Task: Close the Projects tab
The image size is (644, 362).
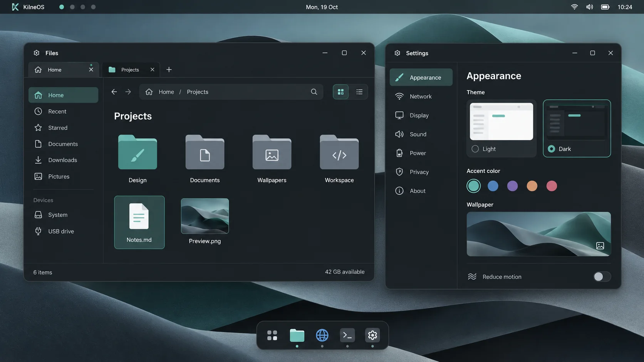Action: tap(152, 70)
